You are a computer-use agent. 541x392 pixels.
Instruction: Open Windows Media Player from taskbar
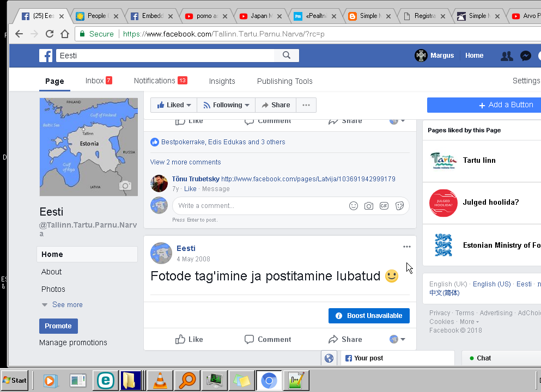coord(50,381)
